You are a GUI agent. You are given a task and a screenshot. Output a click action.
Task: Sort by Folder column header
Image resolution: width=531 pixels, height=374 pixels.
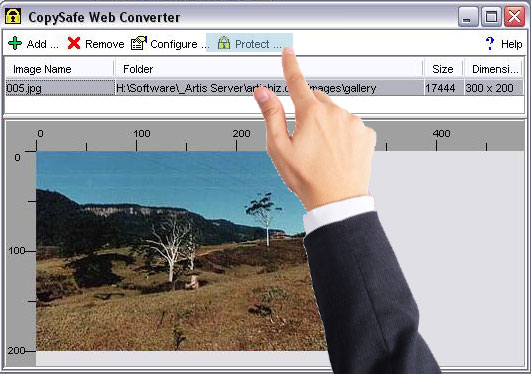(269, 69)
